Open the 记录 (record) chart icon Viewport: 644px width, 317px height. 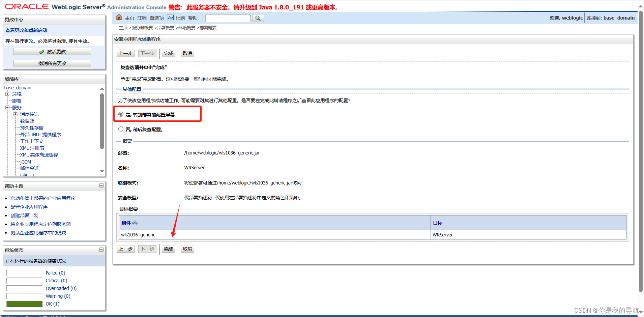click(x=170, y=17)
